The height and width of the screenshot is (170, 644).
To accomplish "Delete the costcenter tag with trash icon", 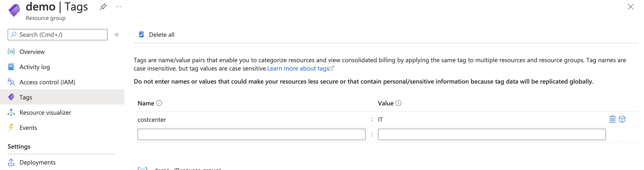I will coord(612,119).
